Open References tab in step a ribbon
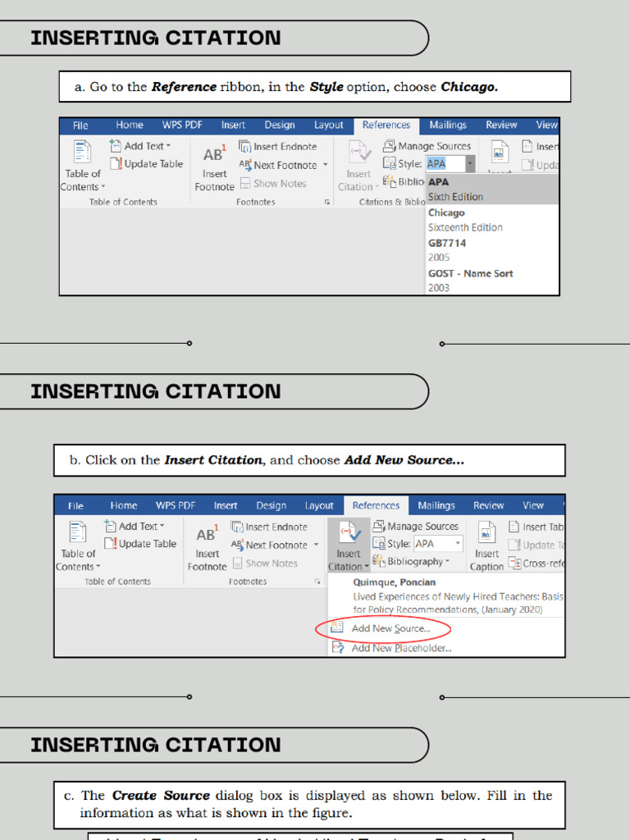This screenshot has height=840, width=630. (x=386, y=125)
